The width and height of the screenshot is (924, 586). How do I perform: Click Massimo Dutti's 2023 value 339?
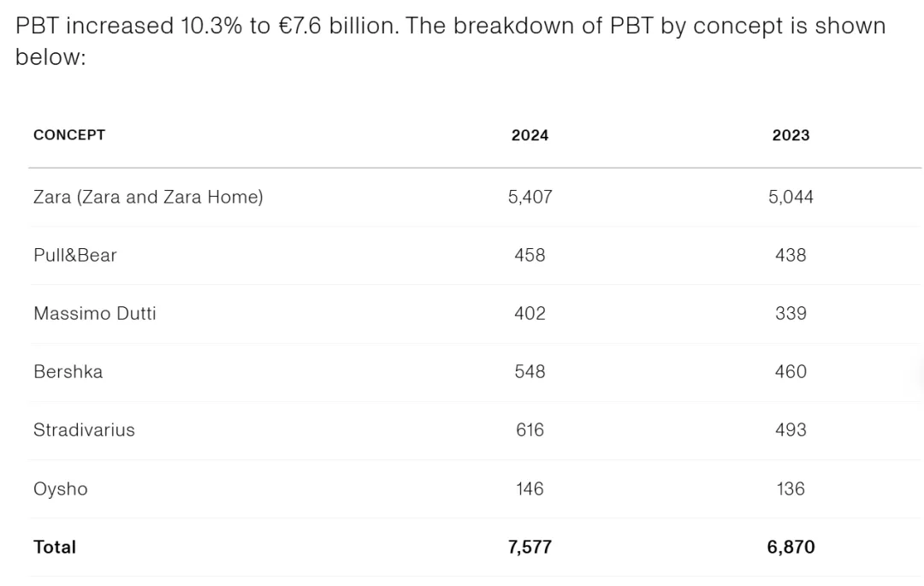(x=791, y=313)
